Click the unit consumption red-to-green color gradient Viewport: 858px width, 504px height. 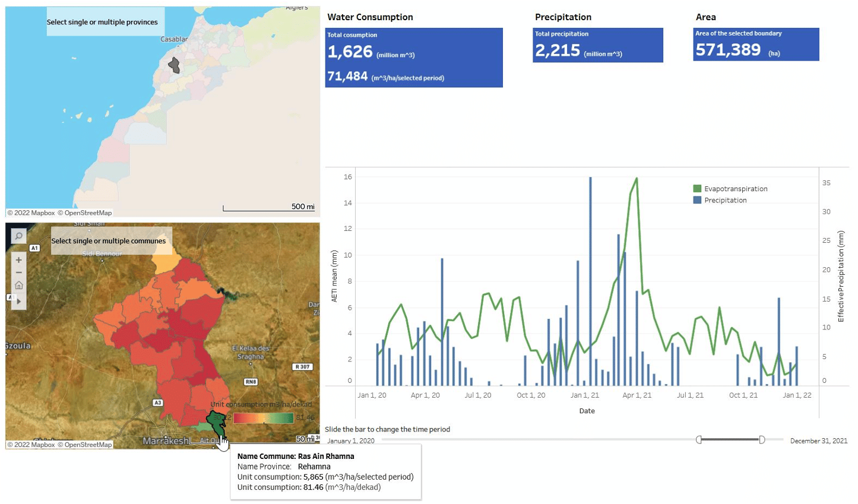pos(264,418)
